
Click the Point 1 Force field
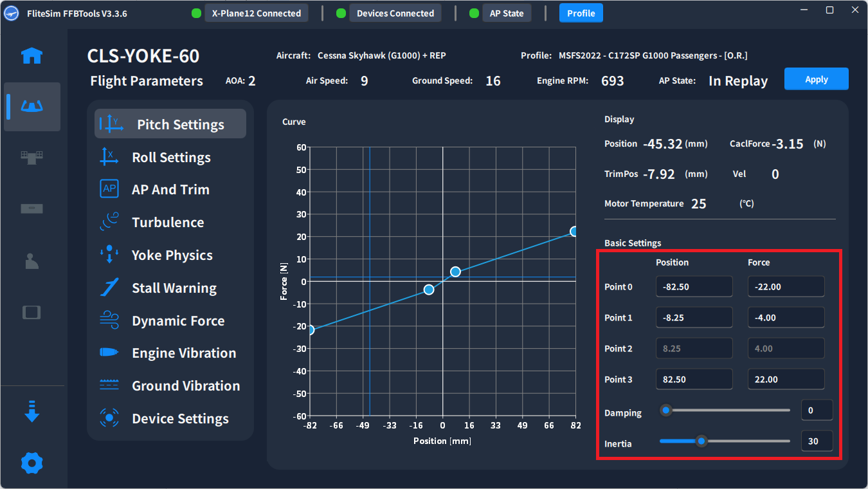click(786, 317)
